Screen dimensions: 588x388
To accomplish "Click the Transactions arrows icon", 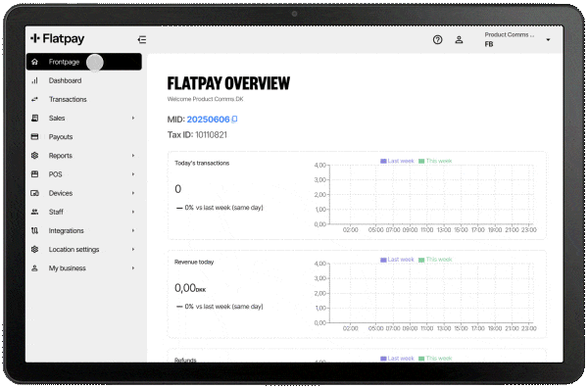I will tap(34, 99).
